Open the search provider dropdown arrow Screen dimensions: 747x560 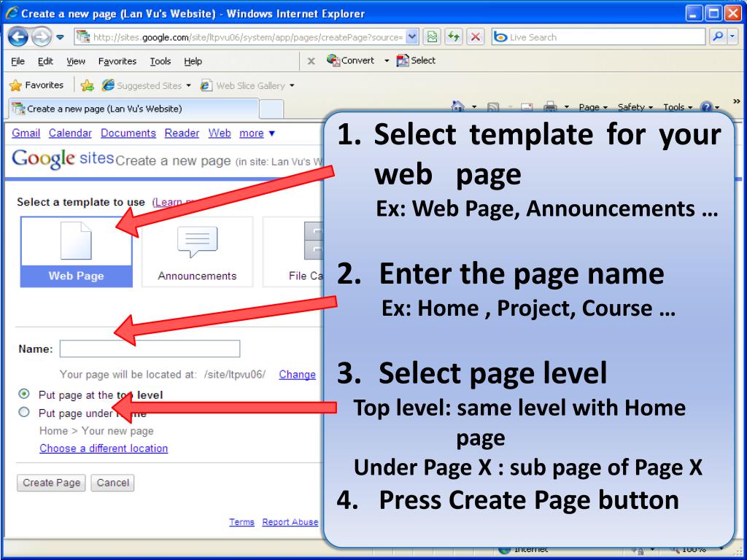(x=732, y=36)
